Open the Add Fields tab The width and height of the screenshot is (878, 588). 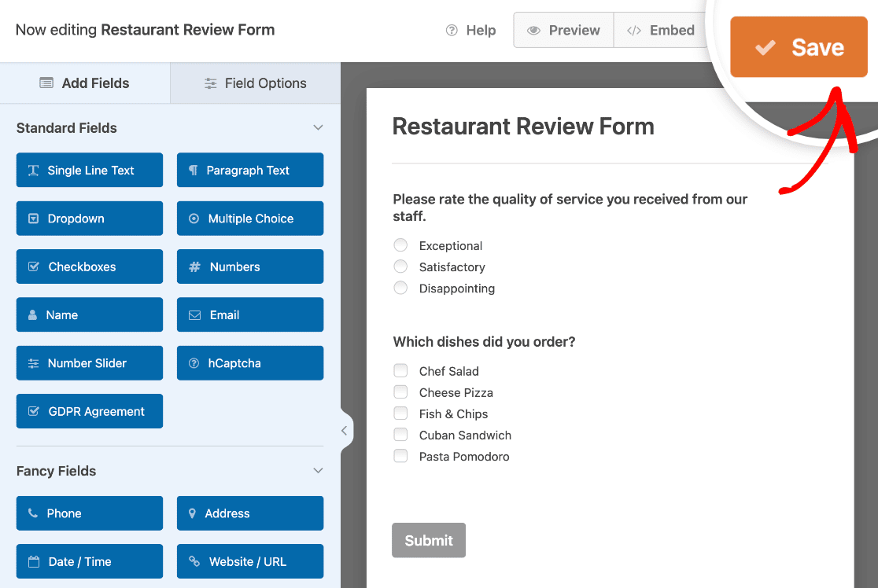coord(85,83)
